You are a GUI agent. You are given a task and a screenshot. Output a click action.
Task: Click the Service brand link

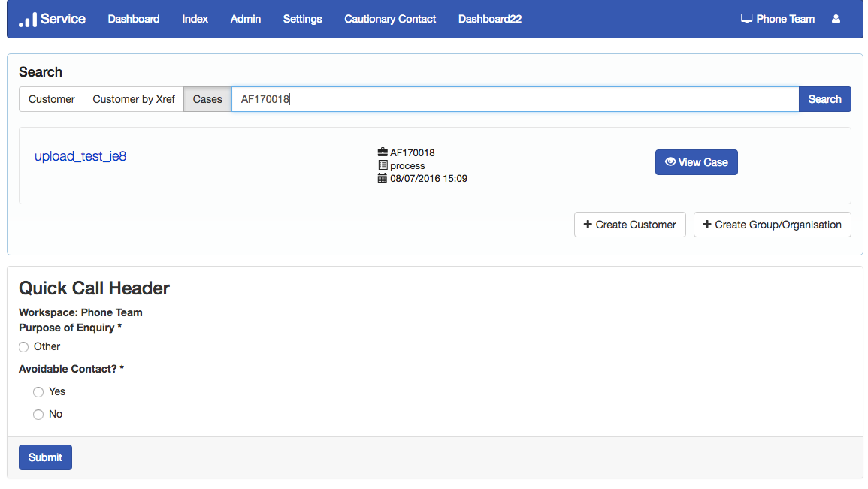click(52, 19)
